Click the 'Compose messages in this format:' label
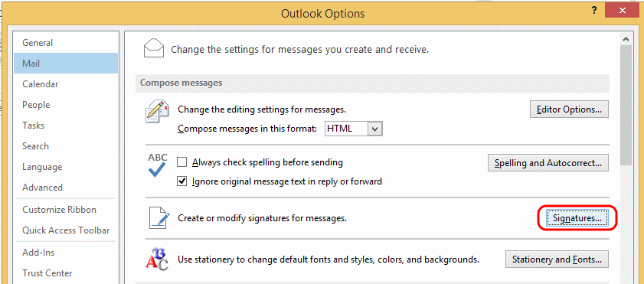This screenshot has width=644, height=284. pyautogui.click(x=247, y=129)
